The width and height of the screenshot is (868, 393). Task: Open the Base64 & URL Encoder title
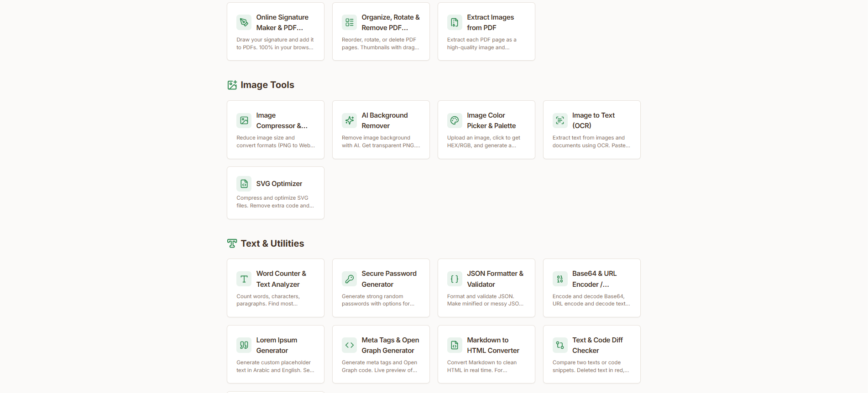[x=595, y=279]
